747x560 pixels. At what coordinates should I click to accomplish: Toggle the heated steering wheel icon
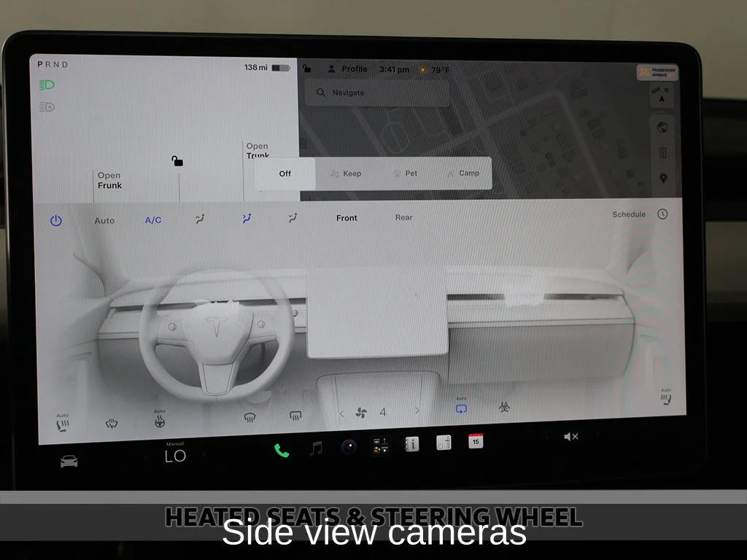(160, 419)
